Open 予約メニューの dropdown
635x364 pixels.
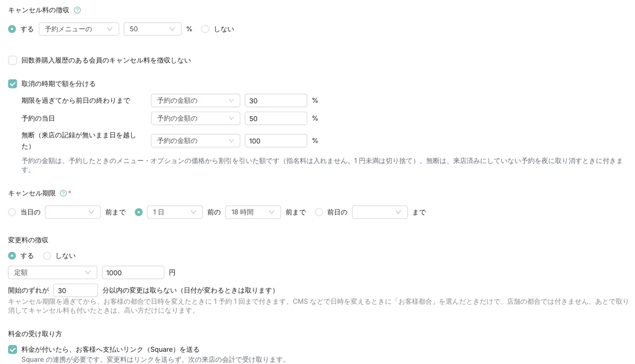[79, 29]
